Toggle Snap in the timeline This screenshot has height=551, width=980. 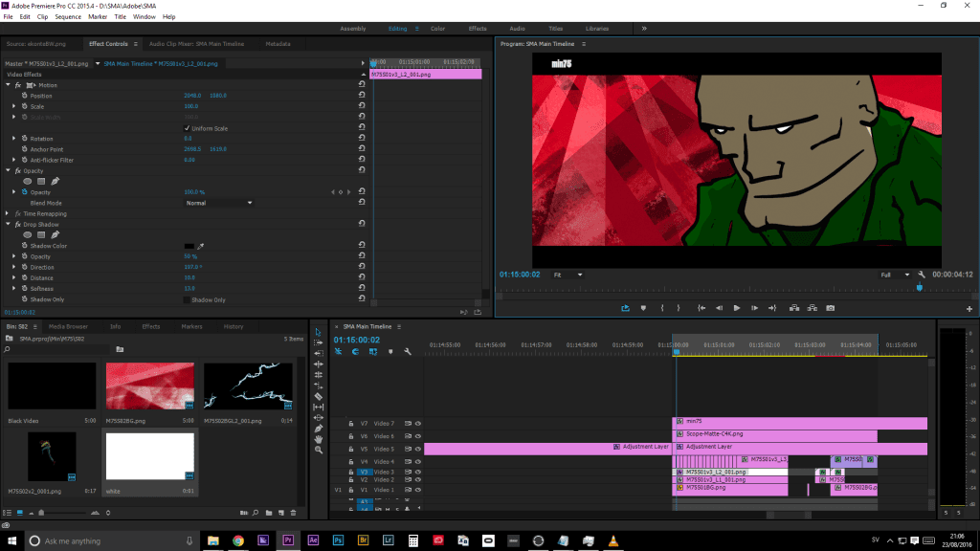tap(356, 352)
